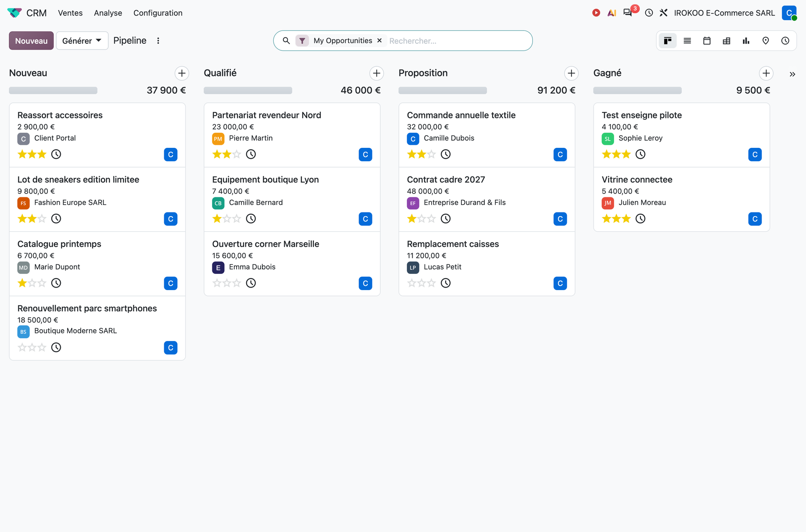Click the Nouveau button to create opportunity

click(x=31, y=41)
